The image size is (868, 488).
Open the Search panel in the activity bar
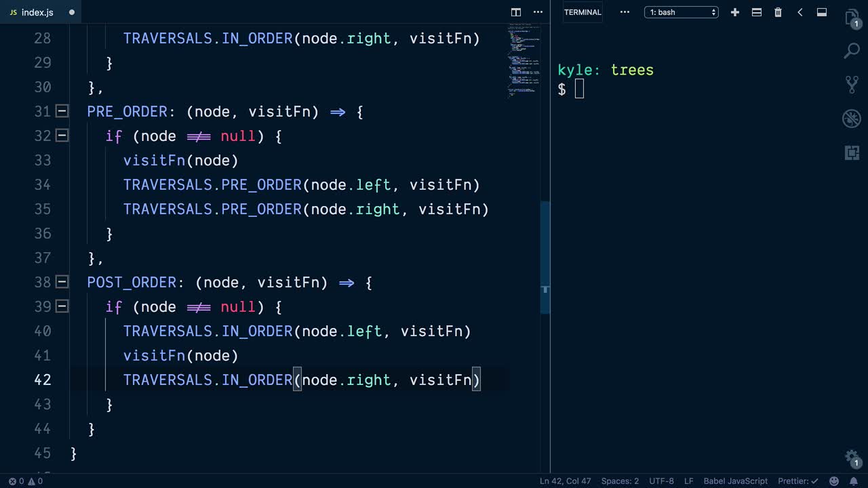[852, 51]
